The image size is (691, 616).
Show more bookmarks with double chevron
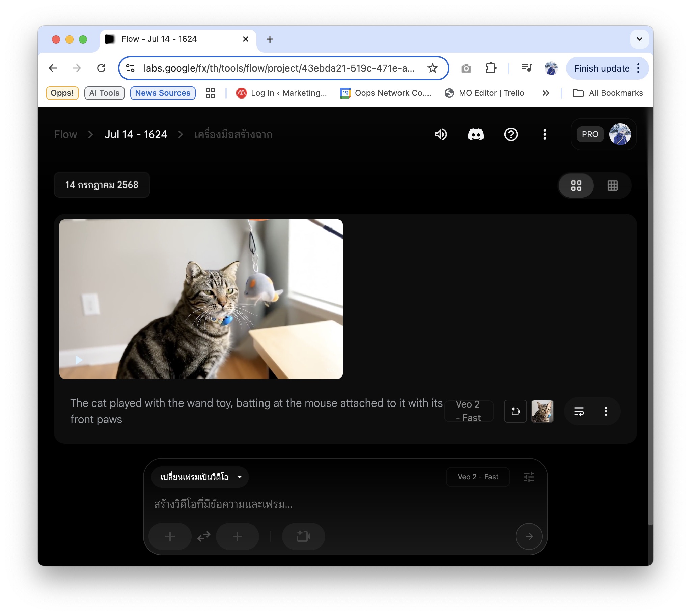(x=546, y=93)
